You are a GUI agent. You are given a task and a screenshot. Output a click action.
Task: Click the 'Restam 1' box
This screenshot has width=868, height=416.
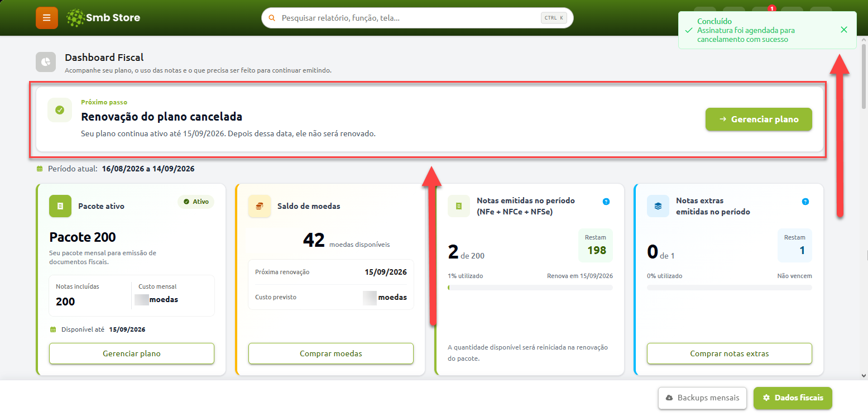tap(795, 245)
